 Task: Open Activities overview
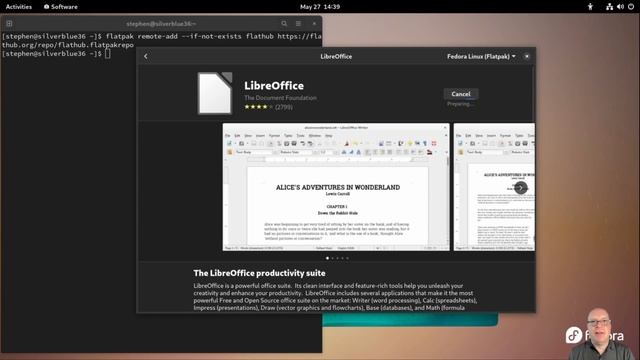point(19,7)
